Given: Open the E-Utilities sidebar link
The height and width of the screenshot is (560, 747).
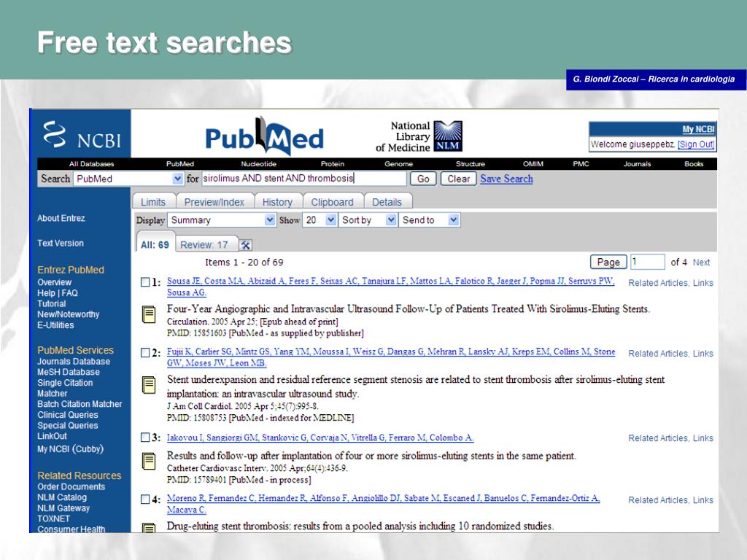Looking at the screenshot, I should tap(55, 324).
